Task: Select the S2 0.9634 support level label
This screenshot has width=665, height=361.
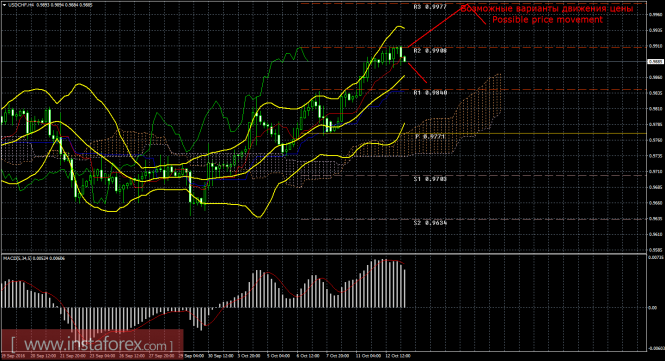Action: click(x=430, y=223)
